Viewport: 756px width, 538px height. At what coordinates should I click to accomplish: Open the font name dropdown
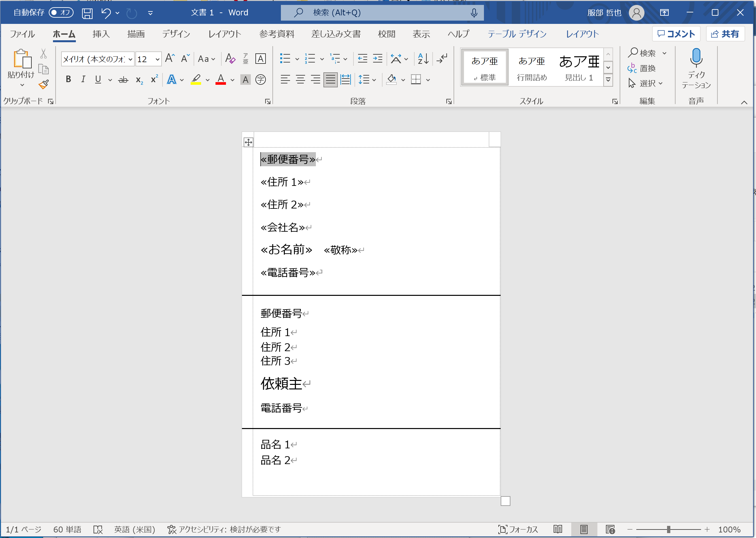tap(130, 59)
